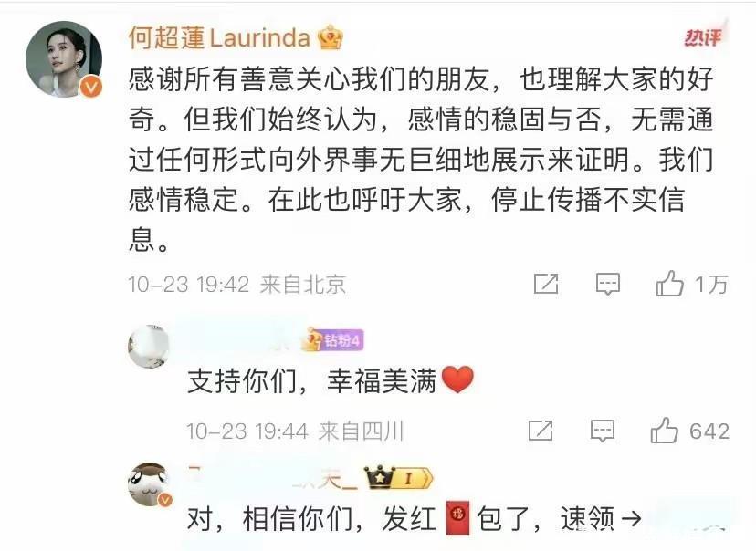Click the 何超蓮Laurinda username
The width and height of the screenshot is (756, 551).
pos(219,37)
